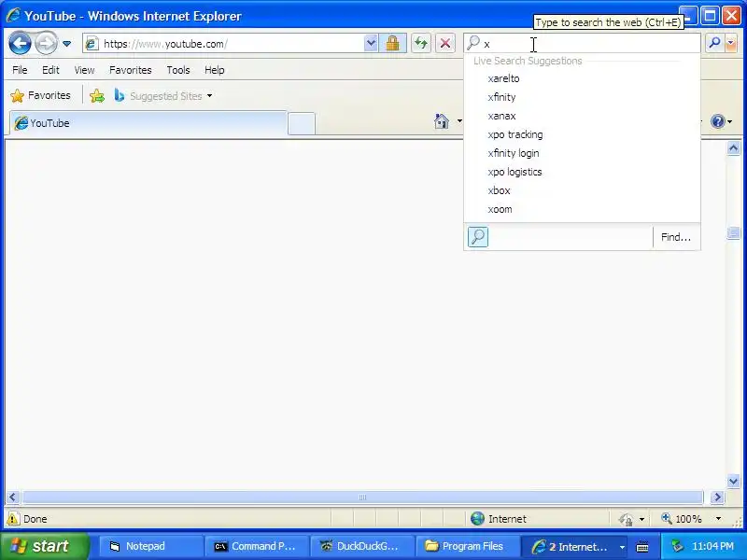Select the 'xbox' search suggestion
This screenshot has height=560, width=747.
tap(582, 190)
